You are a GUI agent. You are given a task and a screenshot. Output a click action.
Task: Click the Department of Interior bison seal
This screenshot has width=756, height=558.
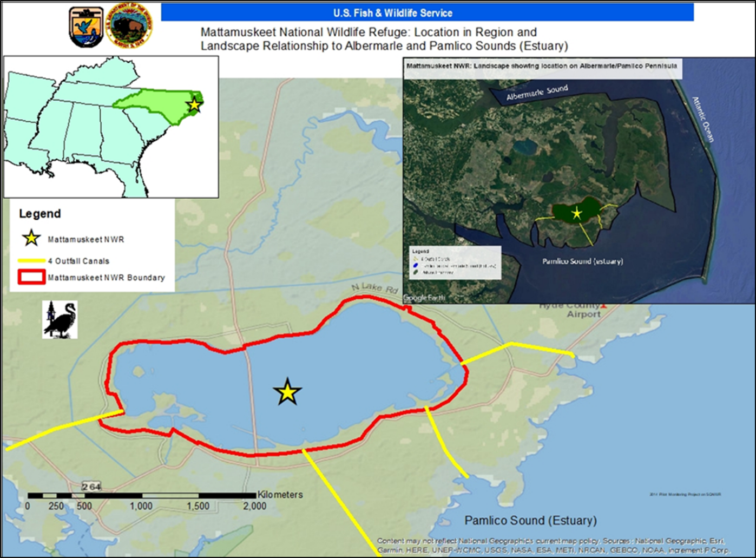click(x=129, y=26)
